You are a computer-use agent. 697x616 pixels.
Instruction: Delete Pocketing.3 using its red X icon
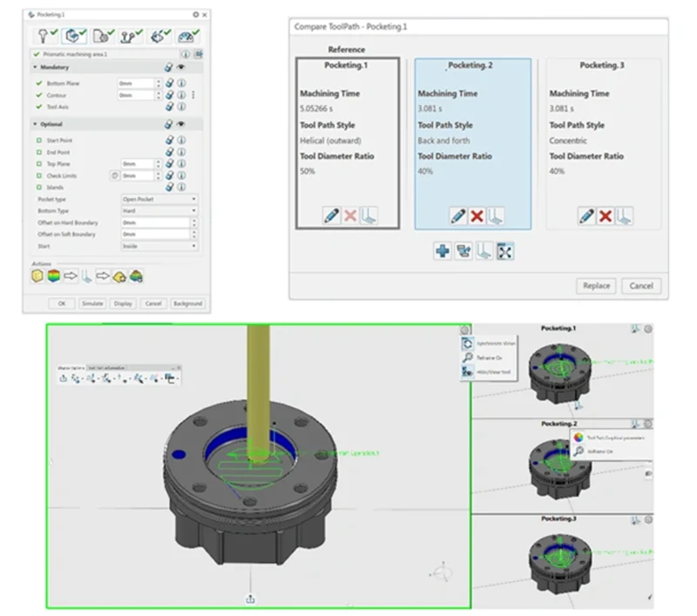[606, 215]
